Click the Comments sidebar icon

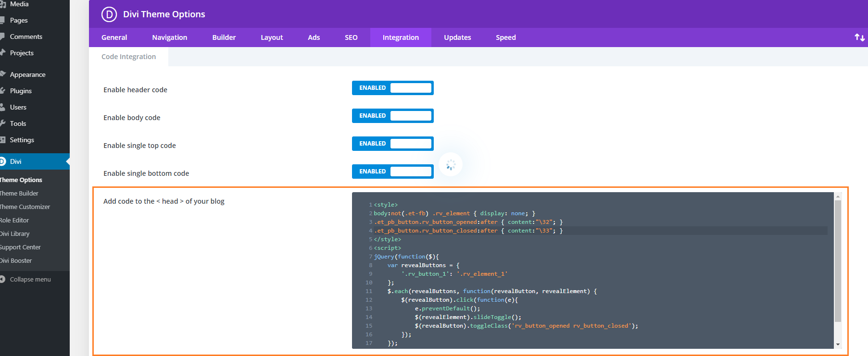(x=2, y=37)
